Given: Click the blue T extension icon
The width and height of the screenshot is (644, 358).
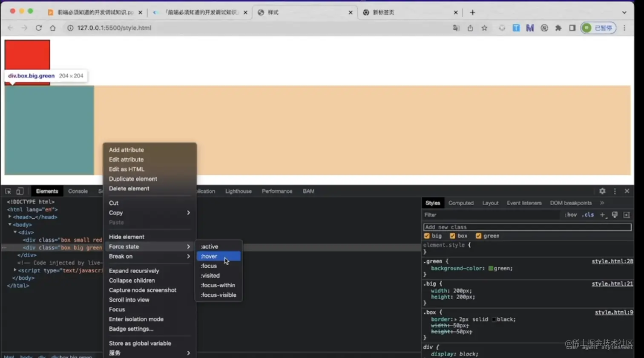Looking at the screenshot, I should (516, 28).
